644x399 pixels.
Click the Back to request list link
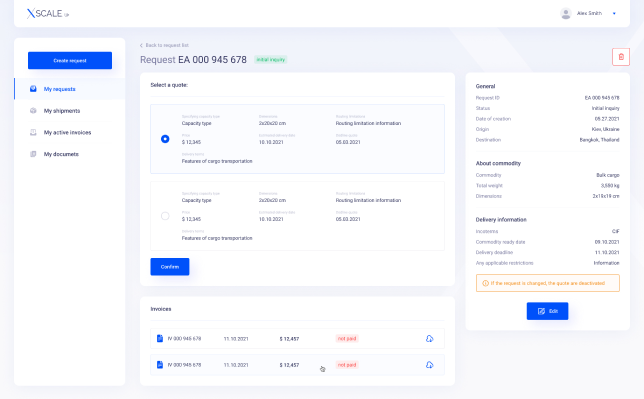click(167, 45)
